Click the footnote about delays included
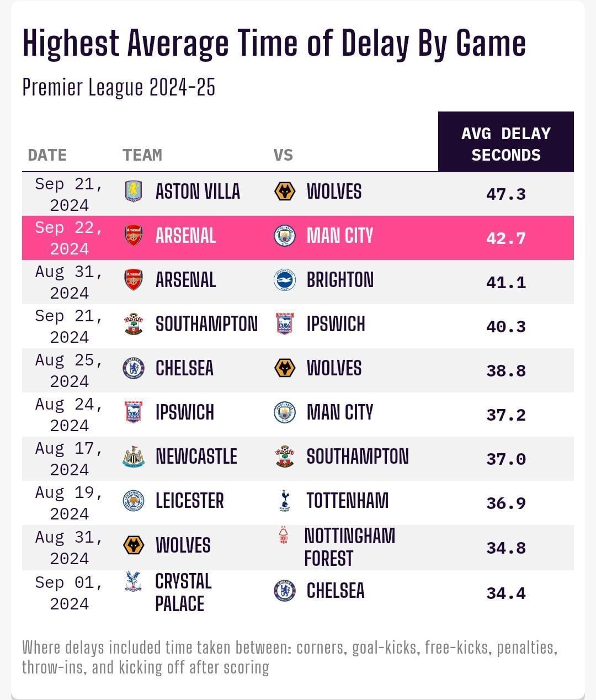The width and height of the screenshot is (596, 700). click(x=290, y=657)
